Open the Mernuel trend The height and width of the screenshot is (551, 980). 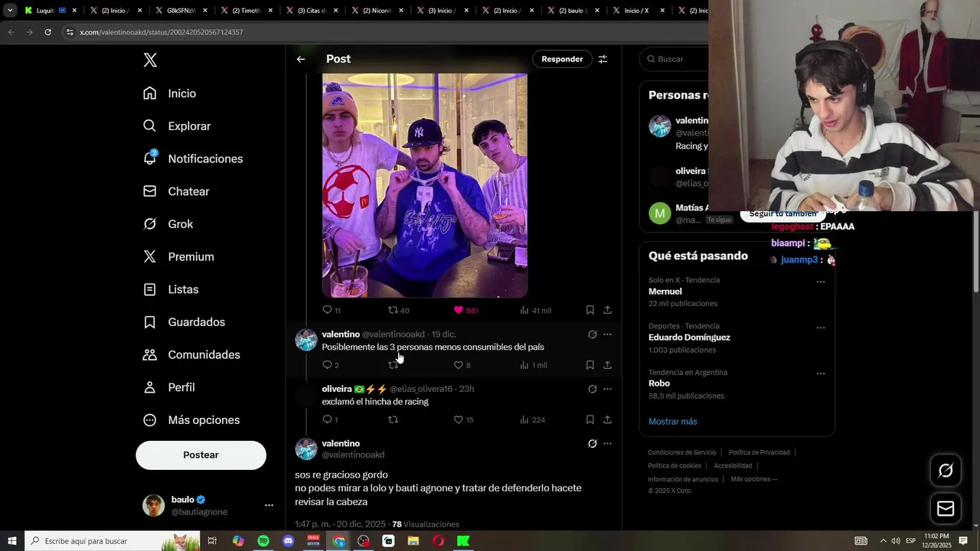tap(665, 292)
